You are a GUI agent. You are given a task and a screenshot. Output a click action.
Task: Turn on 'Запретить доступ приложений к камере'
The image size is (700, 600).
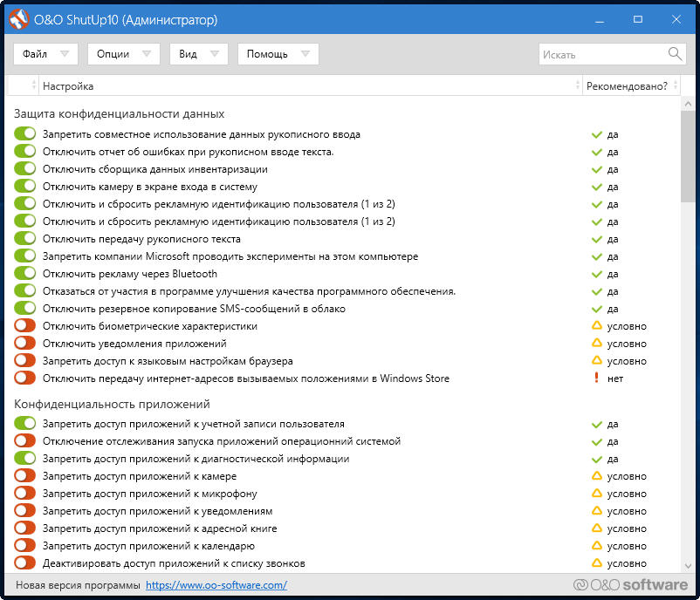coord(24,475)
